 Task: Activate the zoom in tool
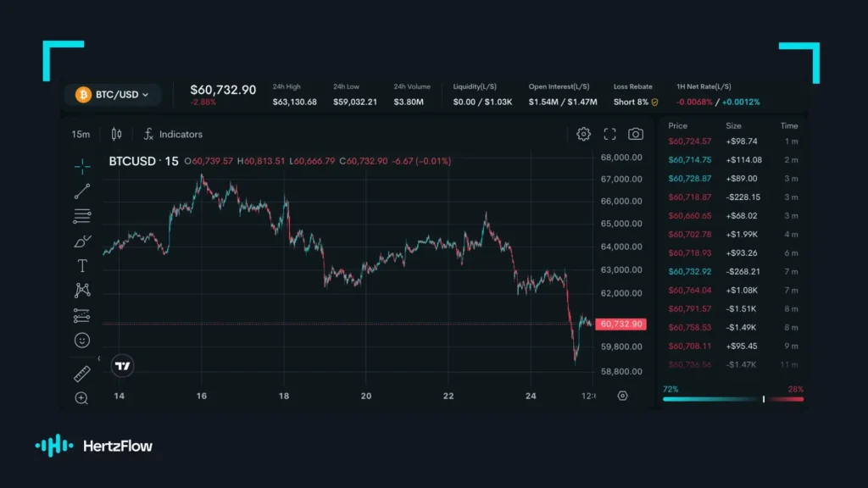81,398
